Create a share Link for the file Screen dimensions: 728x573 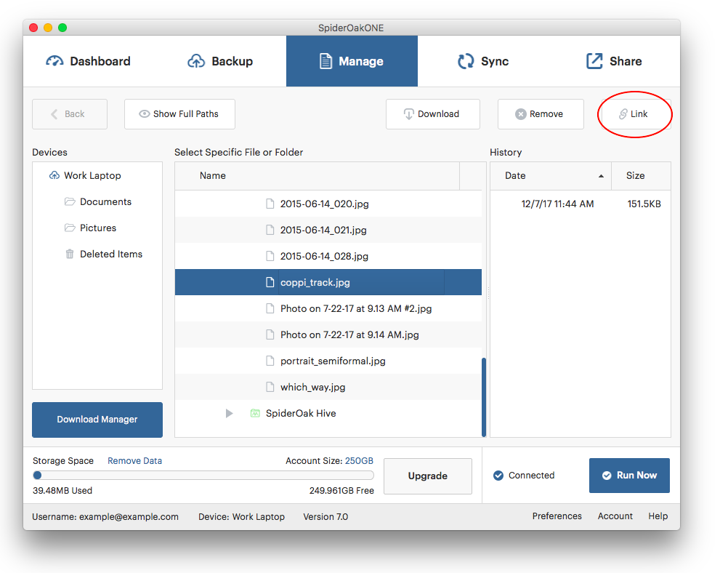(636, 114)
